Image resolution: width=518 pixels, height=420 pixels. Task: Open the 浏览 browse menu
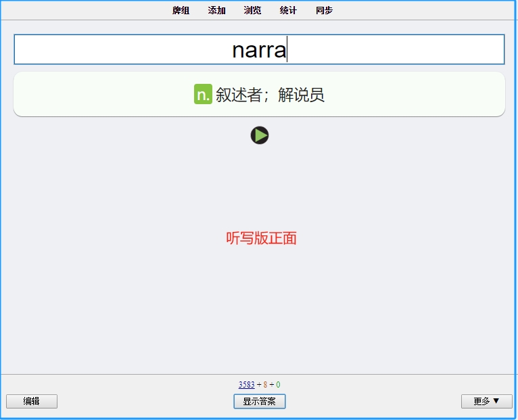click(252, 11)
